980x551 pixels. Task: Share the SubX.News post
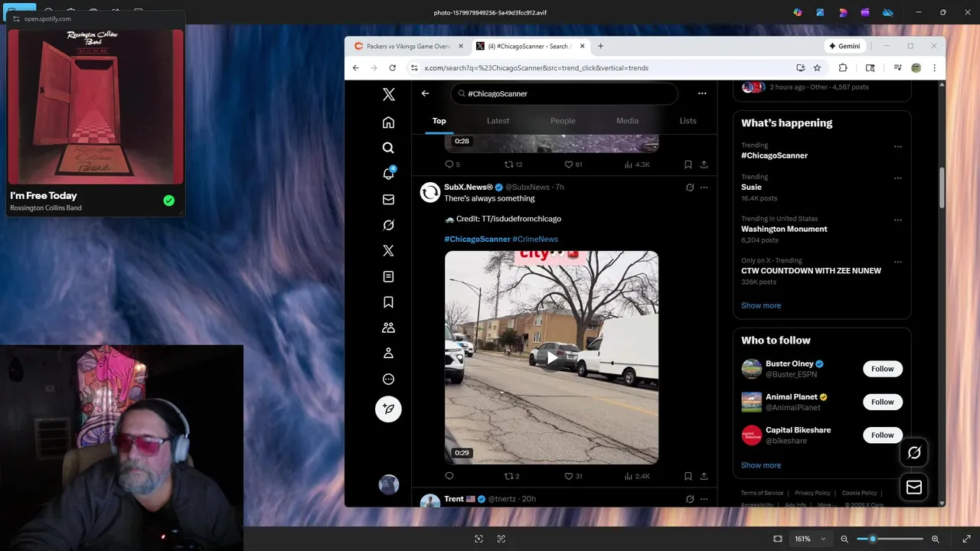pyautogui.click(x=704, y=476)
